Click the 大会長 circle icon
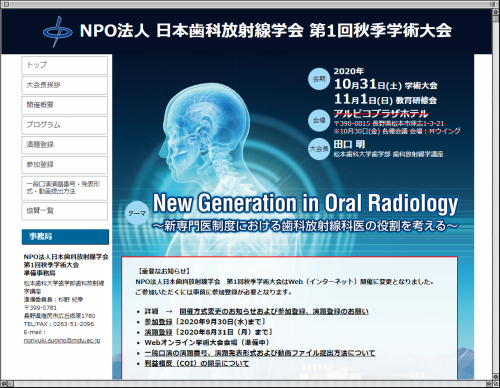500x388 pixels. [x=319, y=149]
